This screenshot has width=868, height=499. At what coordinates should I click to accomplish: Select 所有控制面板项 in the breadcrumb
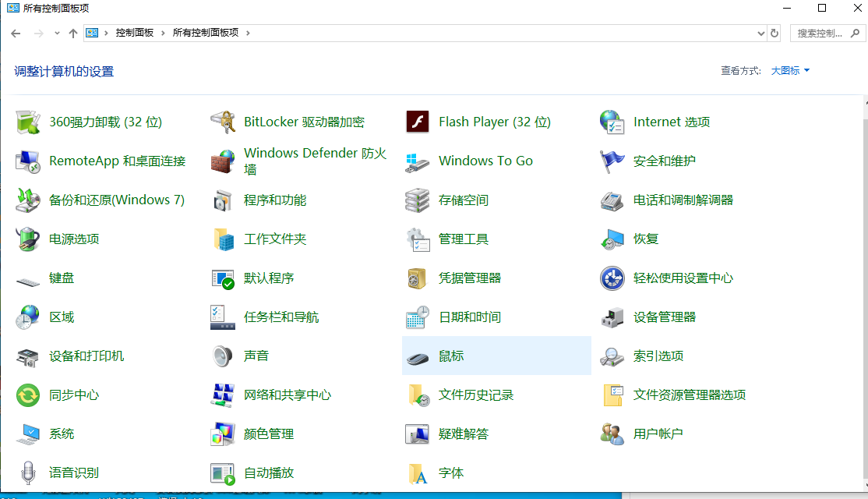point(205,34)
